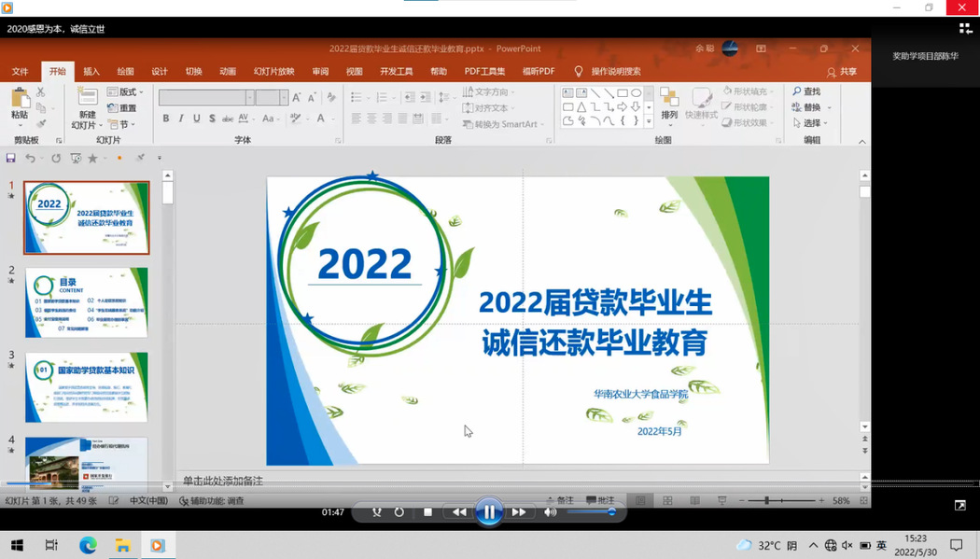Switch to the 插入 ribbon tab
Viewport: 980px width, 559px height.
click(x=91, y=72)
